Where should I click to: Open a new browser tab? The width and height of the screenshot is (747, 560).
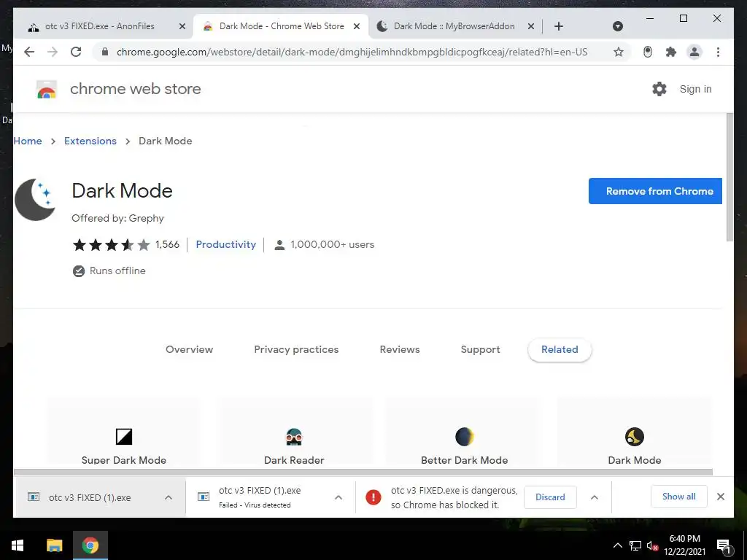559,26
